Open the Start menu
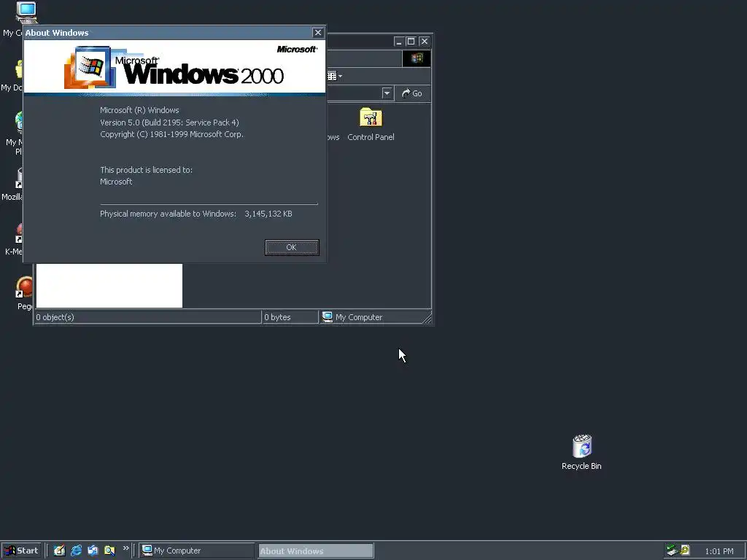Image resolution: width=747 pixels, height=560 pixels. pyautogui.click(x=21, y=551)
